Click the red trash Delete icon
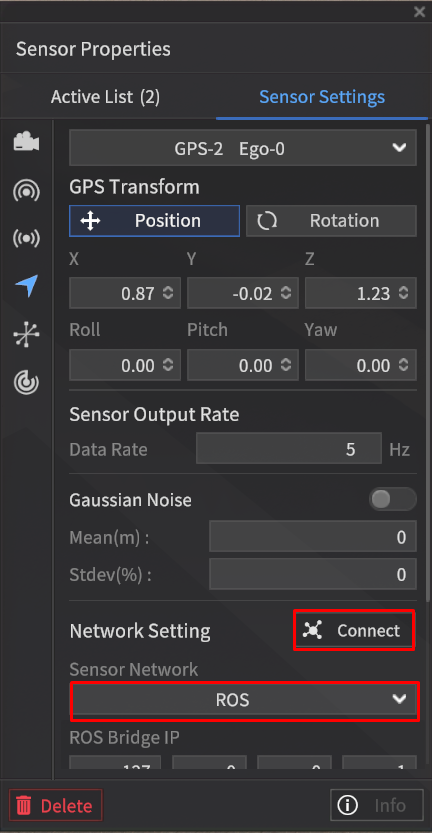The image size is (432, 833). tap(24, 805)
